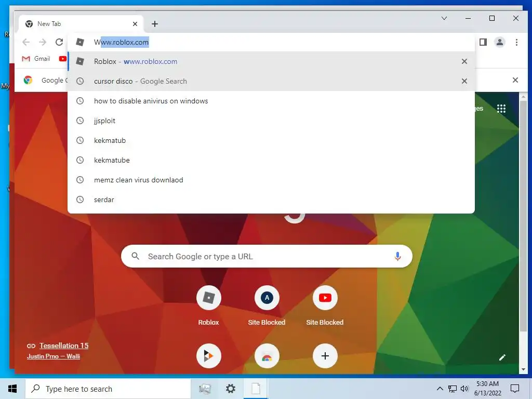Open the monitor-graph taskbar app
This screenshot has width=532, height=399.
pyautogui.click(x=205, y=389)
